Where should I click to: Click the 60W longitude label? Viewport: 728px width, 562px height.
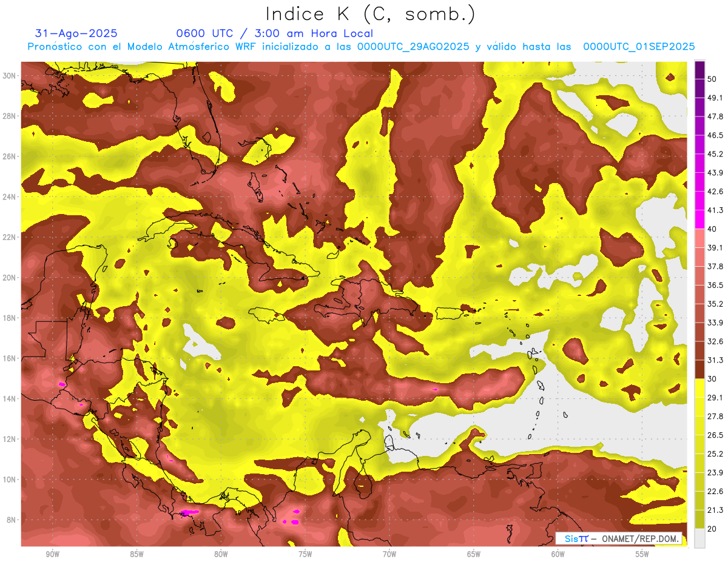point(558,554)
